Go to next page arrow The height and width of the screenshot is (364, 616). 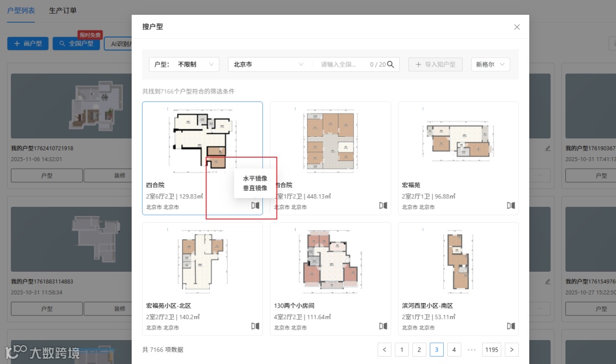[x=512, y=350]
